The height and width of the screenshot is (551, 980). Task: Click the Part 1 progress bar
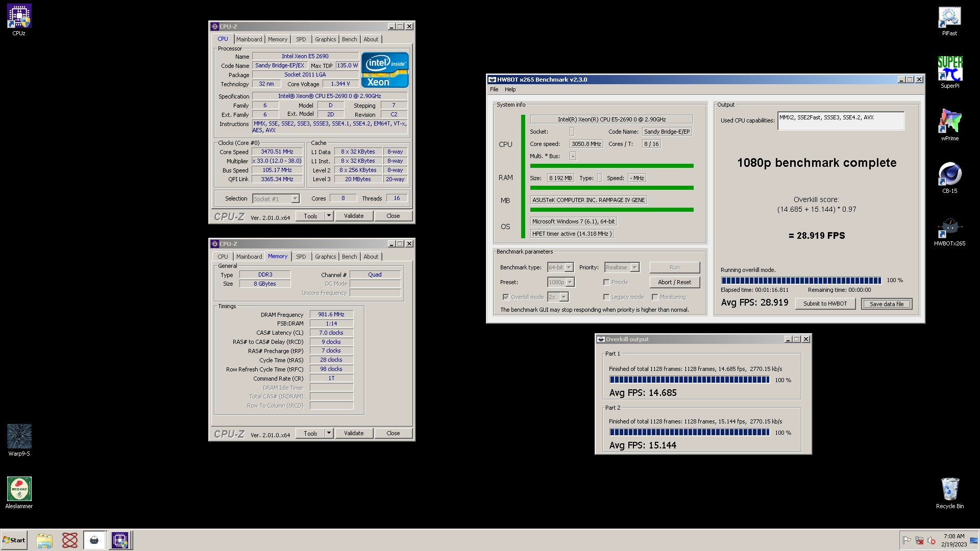689,380
